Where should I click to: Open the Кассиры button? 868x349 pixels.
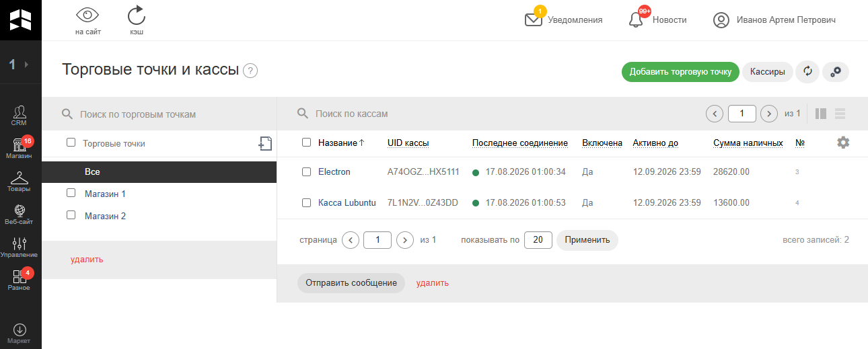767,72
